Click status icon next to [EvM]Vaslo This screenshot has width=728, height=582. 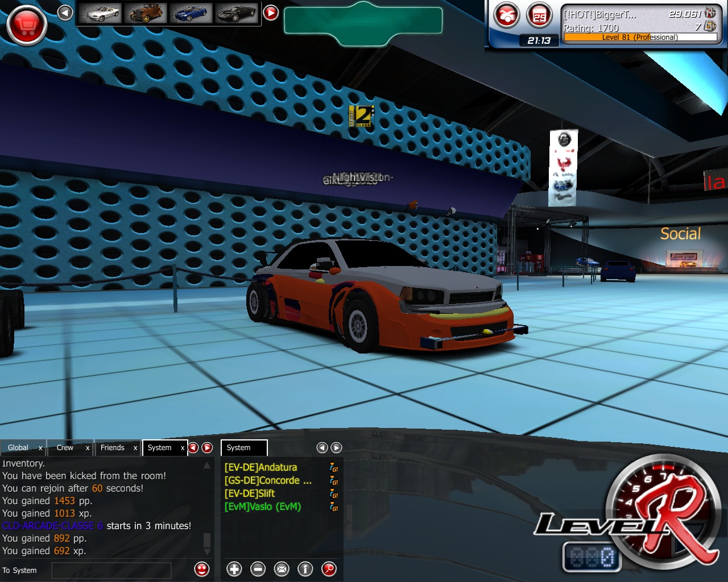point(334,507)
